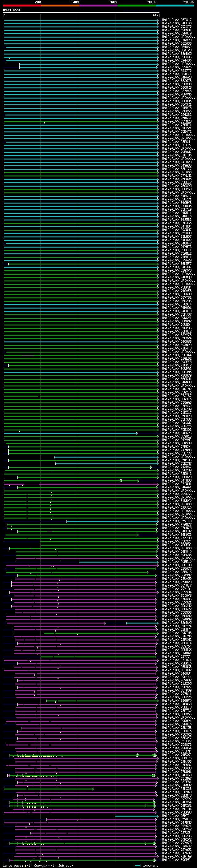This screenshot has height=868, width=197.
Task: Click hit UniRef100_Q6FMB5
Action: pos(176,101)
